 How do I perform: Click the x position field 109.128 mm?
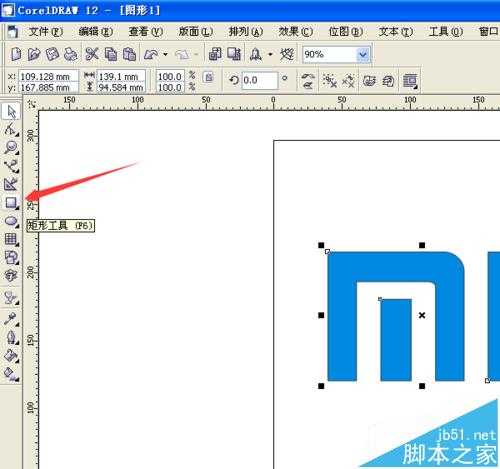coord(48,76)
